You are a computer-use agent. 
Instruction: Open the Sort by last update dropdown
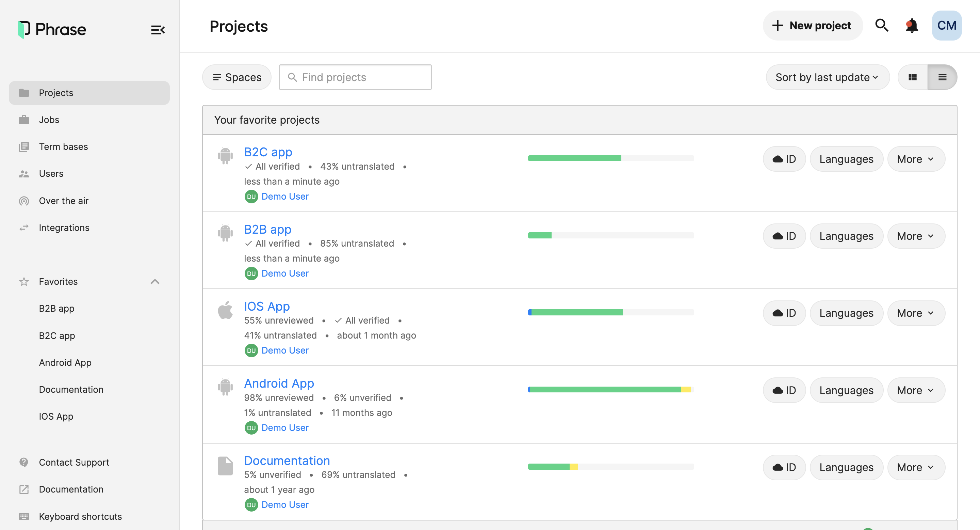click(x=827, y=77)
